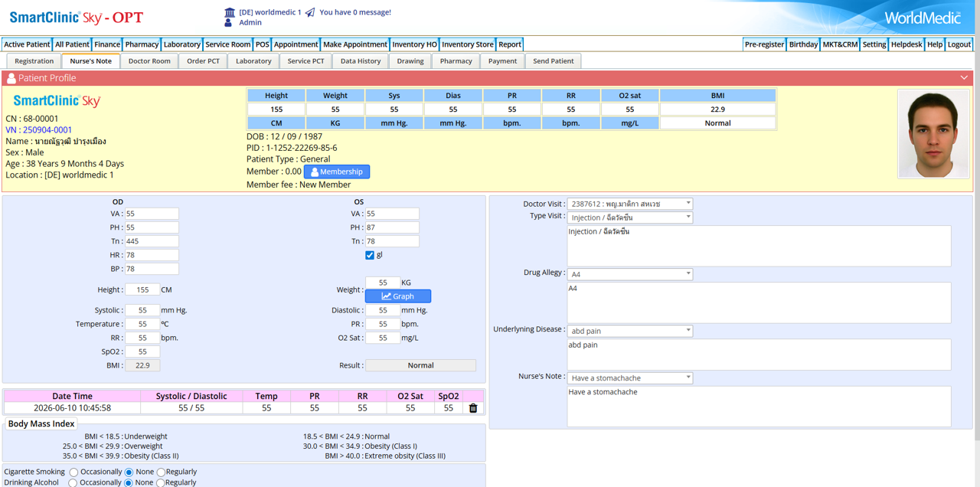The height and width of the screenshot is (487, 980).
Task: Click the OD Tn field showing 445
Action: [152, 241]
